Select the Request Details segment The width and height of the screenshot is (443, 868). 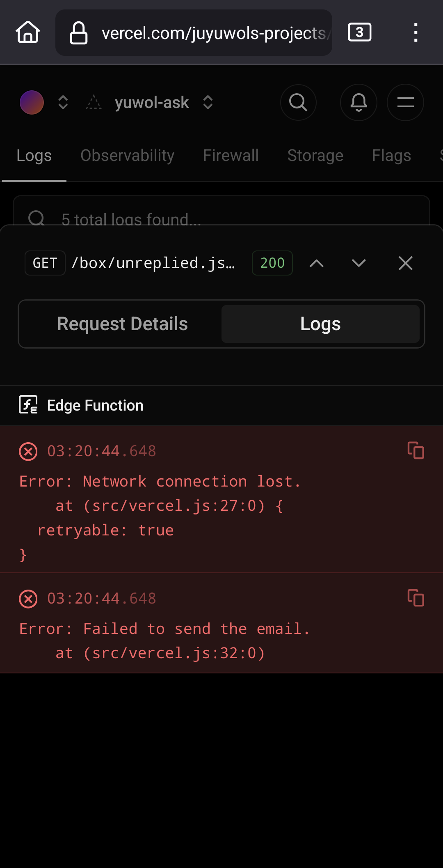[x=122, y=324]
